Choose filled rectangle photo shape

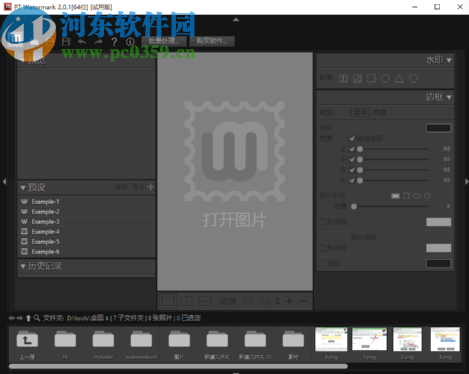pos(395,196)
